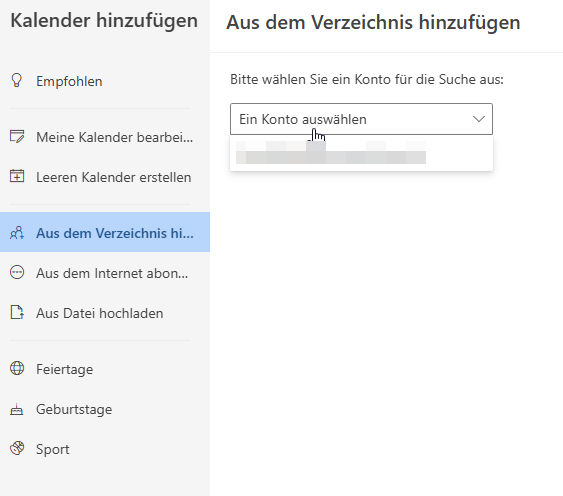Viewport: 563px width, 496px height.
Task: Click the birthday cake icon next to Geburtstage
Action: tap(17, 409)
